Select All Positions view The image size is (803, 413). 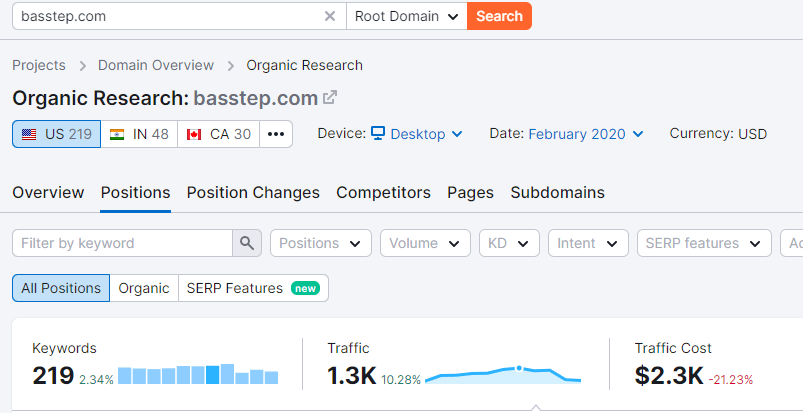tap(61, 288)
